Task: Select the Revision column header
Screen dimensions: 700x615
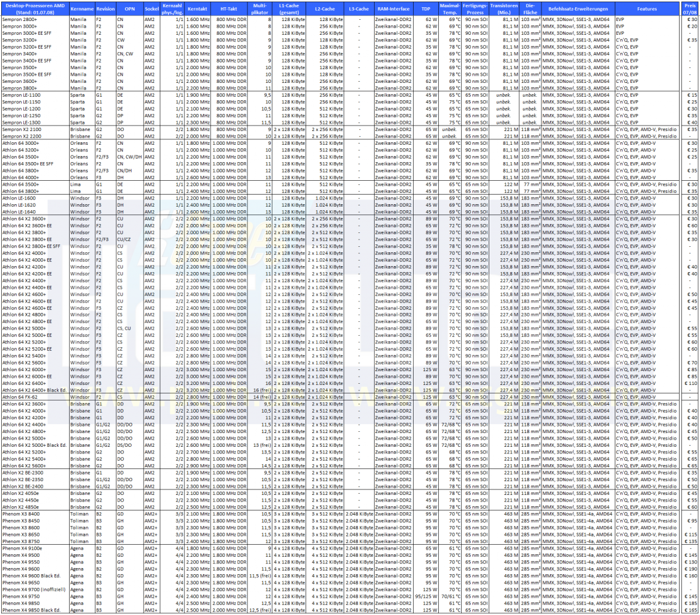Action: click(105, 9)
